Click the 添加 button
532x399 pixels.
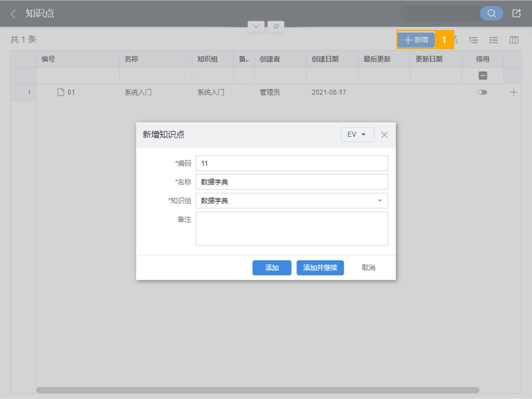tap(272, 268)
